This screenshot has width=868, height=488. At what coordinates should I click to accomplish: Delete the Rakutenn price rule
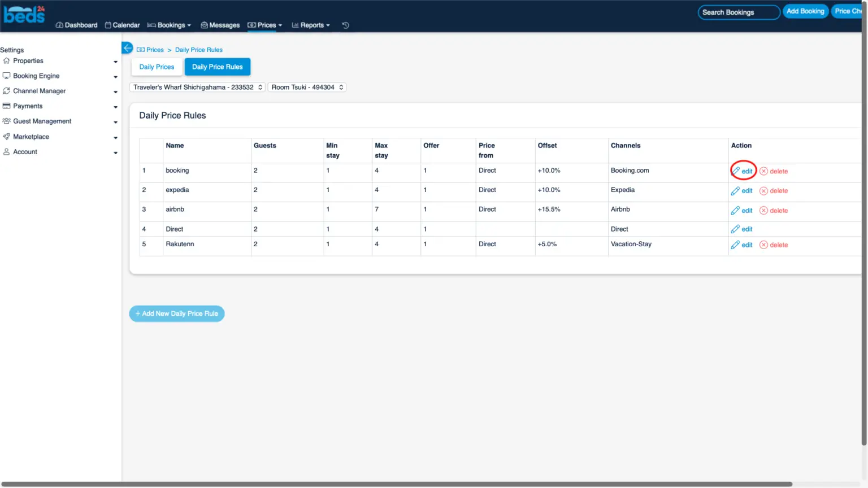[774, 245]
